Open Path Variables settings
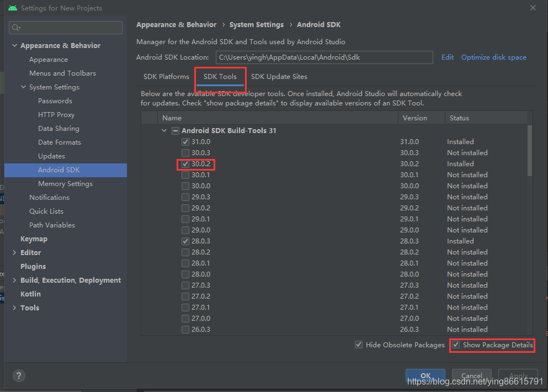The height and width of the screenshot is (392, 548). (x=52, y=225)
